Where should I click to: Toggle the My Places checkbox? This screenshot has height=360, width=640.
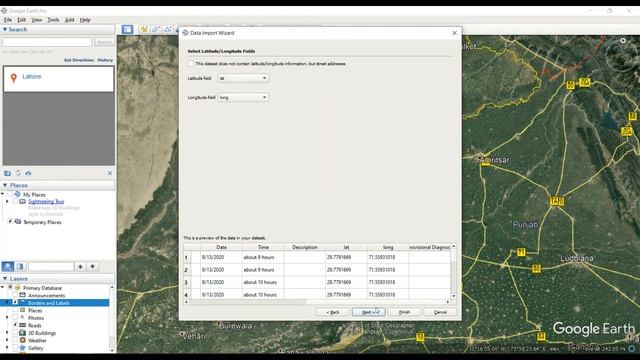pos(10,195)
